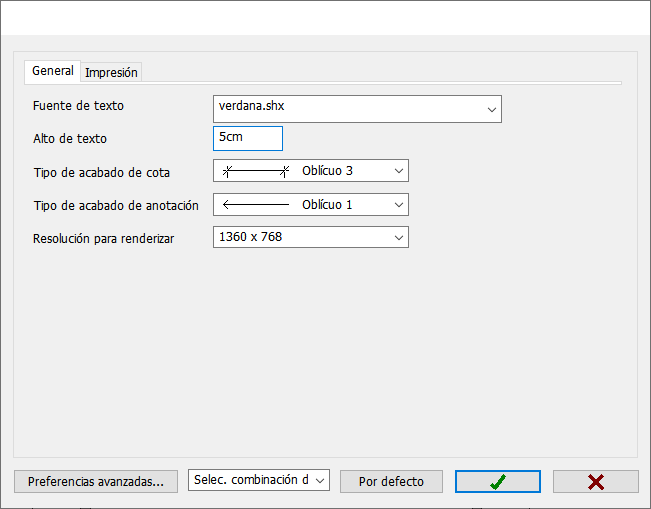This screenshot has height=509, width=651.
Task: Click the Oblícuo 3 dimension line preview
Action: tap(256, 171)
